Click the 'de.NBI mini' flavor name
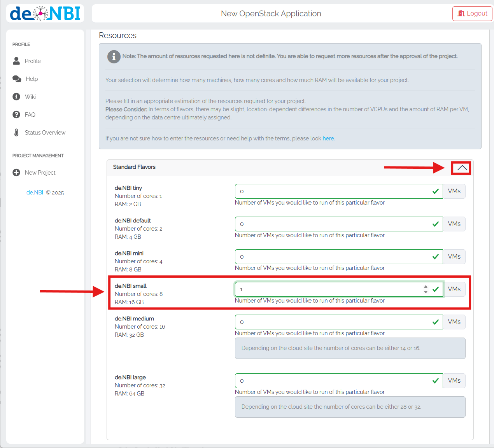This screenshot has width=494, height=448. pyautogui.click(x=129, y=253)
